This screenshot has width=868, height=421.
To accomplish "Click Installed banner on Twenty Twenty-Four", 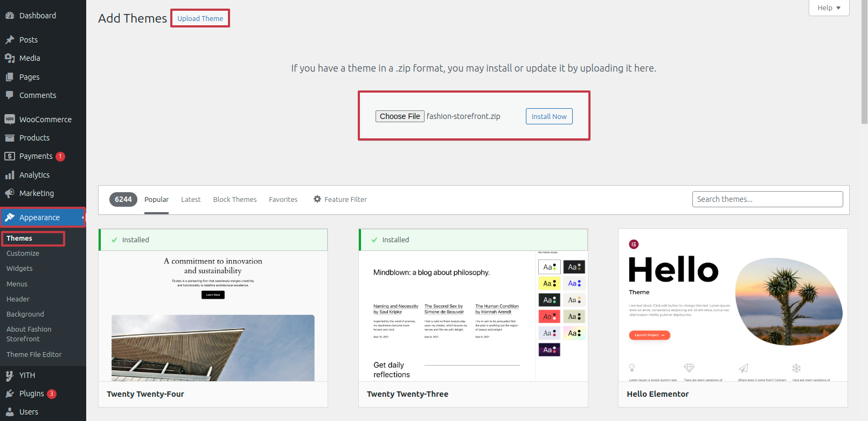I will pos(213,240).
